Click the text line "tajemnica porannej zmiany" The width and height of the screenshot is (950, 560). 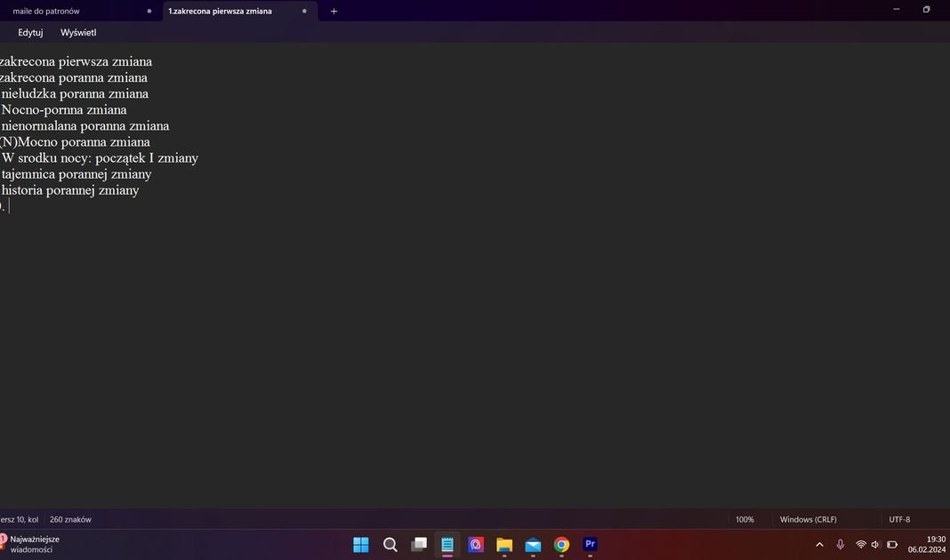pyautogui.click(x=76, y=174)
